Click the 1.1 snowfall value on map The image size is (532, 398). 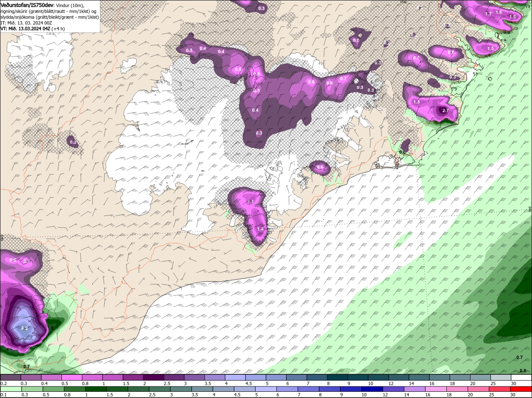pyautogui.click(x=251, y=201)
